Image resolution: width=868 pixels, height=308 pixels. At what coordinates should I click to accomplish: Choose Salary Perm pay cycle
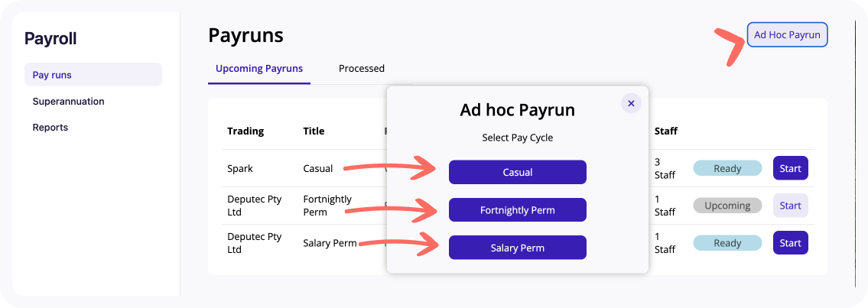(517, 248)
